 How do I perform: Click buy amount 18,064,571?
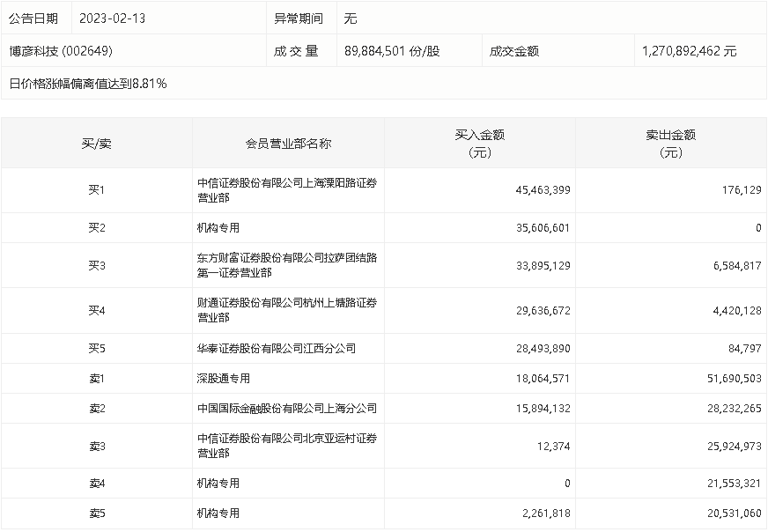click(543, 378)
